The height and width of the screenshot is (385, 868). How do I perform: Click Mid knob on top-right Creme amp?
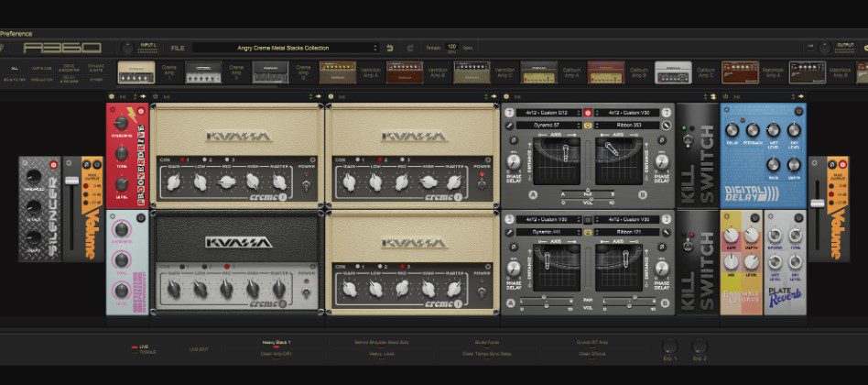tap(401, 181)
